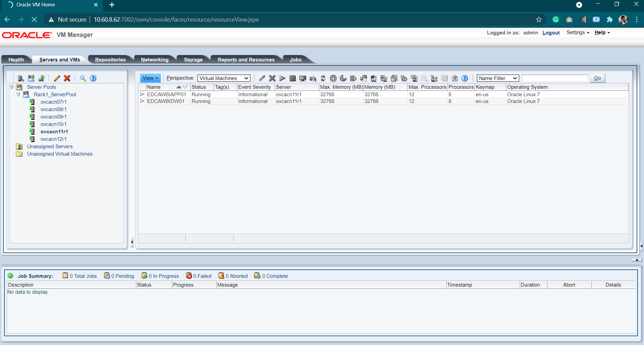
Task: Open a new browser tab
Action: [112, 5]
